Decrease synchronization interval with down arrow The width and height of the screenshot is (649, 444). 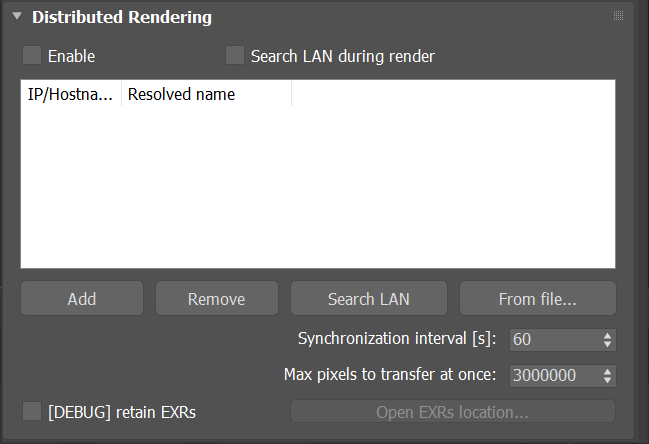click(x=607, y=344)
